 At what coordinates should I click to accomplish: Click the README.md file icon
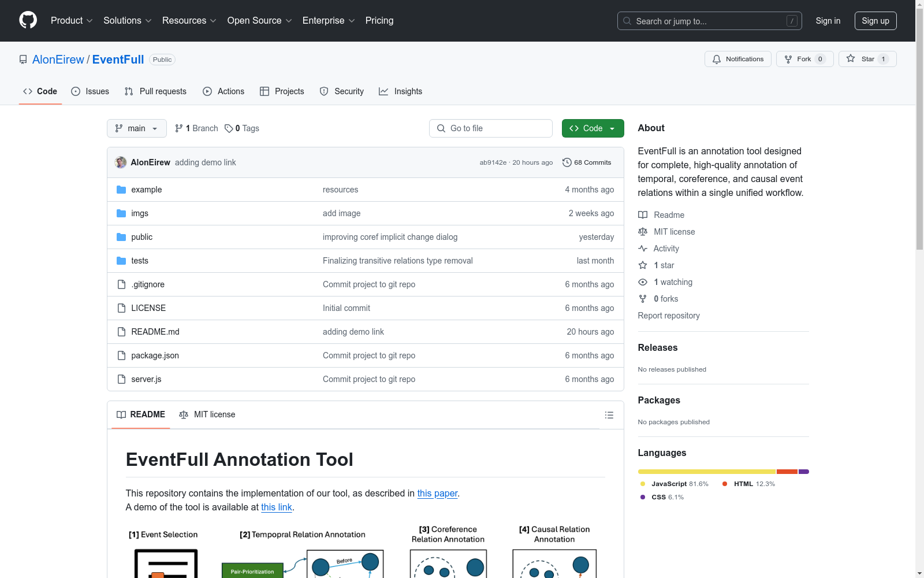point(121,332)
